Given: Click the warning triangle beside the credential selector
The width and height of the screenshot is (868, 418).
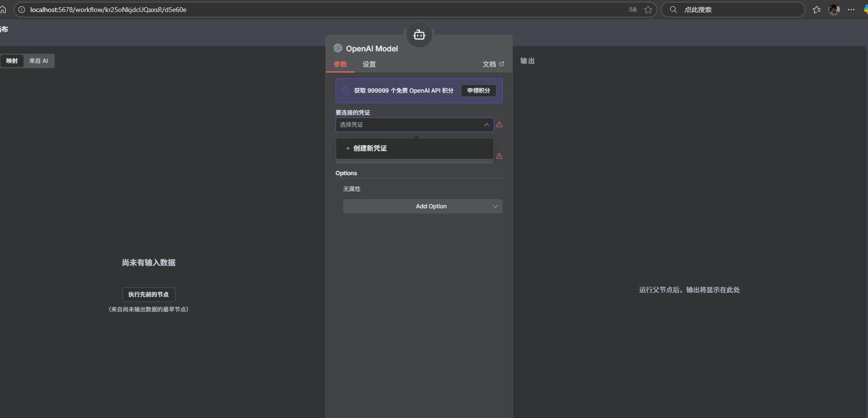Looking at the screenshot, I should (x=499, y=124).
